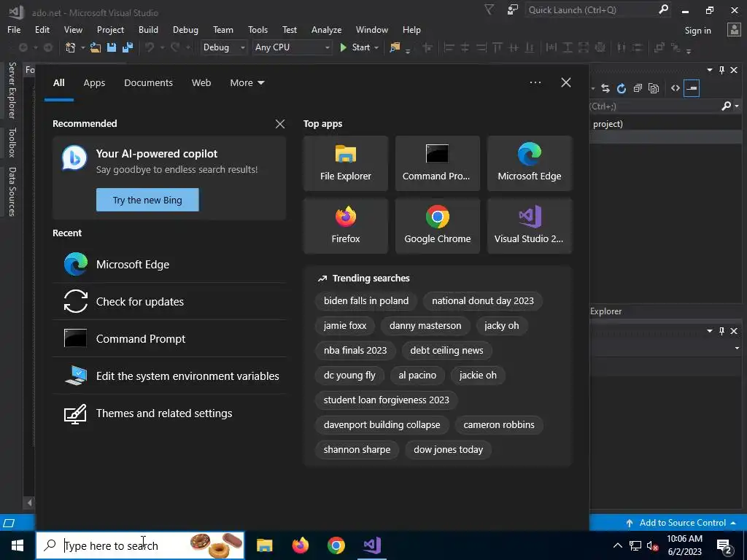Open recent item Check for updates
747x560 pixels.
click(x=169, y=301)
